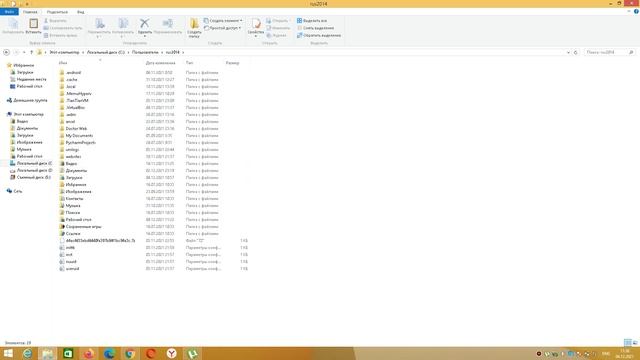This screenshot has height=360, width=640.
Task: Expand the dropdown arrow under Свойства
Action: coord(256,36)
